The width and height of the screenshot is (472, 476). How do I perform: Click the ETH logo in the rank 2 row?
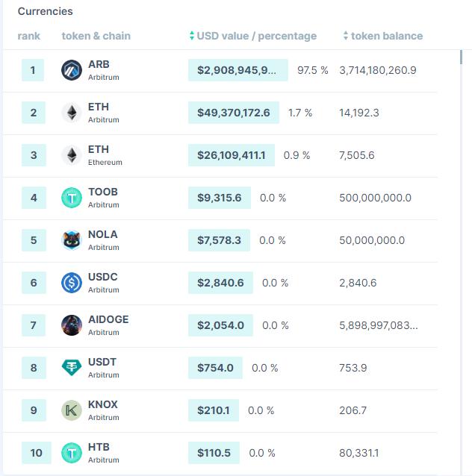click(72, 113)
